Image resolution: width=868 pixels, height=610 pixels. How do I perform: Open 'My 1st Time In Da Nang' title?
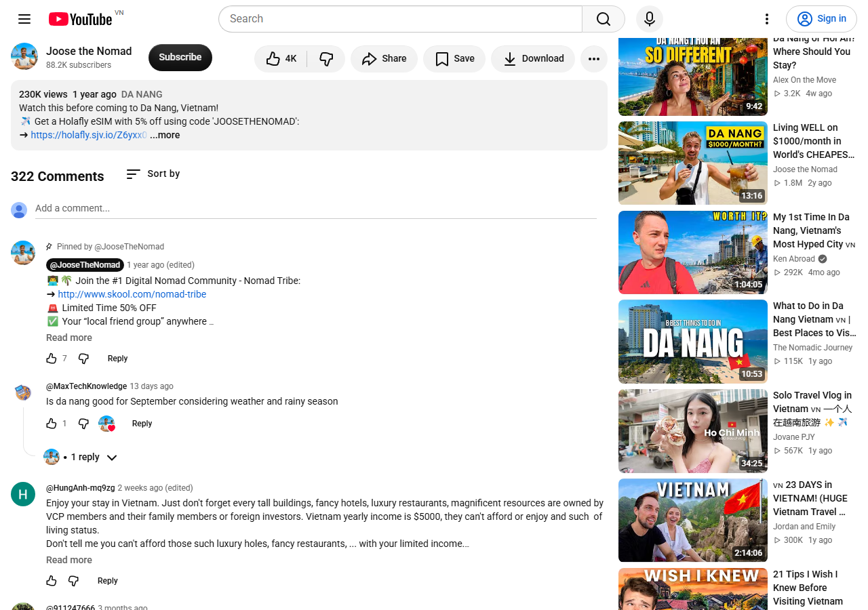click(x=814, y=230)
